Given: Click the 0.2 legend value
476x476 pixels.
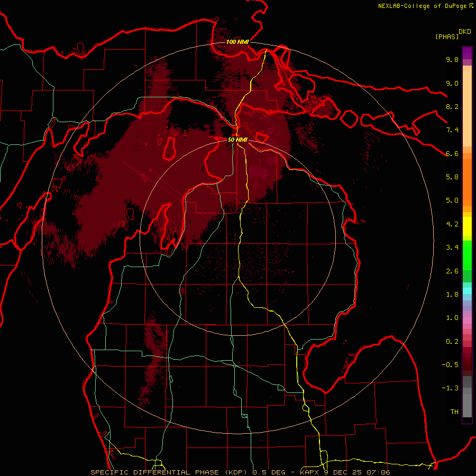Looking at the screenshot, I should click(x=452, y=342).
